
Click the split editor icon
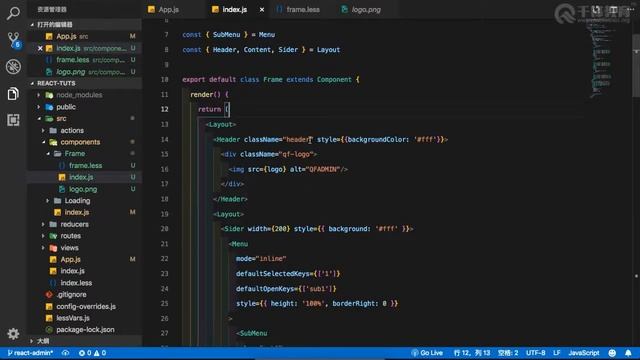[613, 9]
